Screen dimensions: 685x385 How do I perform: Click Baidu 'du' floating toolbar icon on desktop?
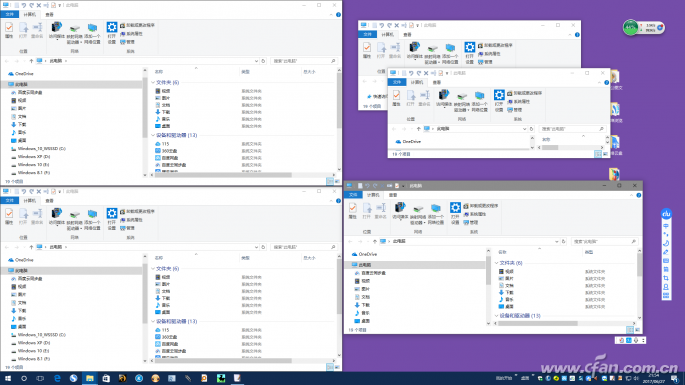coord(666,214)
